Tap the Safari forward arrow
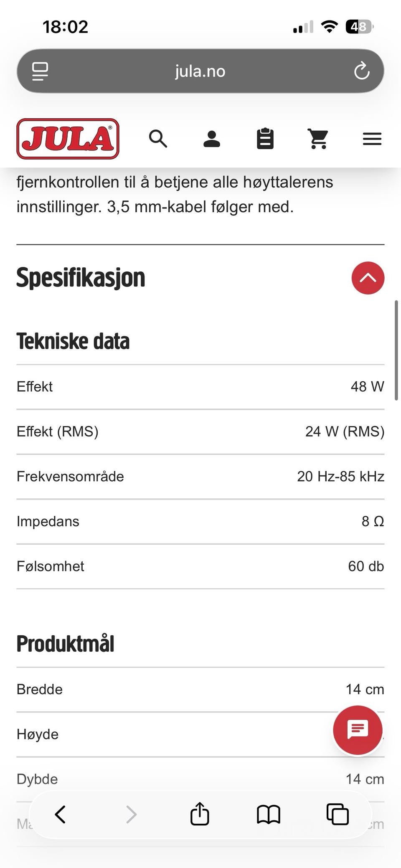This screenshot has height=868, width=401. [x=131, y=815]
